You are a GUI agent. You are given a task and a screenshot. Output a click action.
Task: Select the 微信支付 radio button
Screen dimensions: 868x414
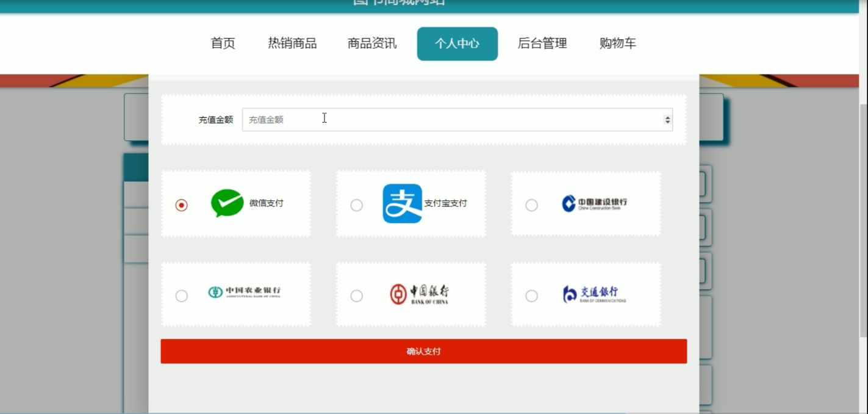click(x=181, y=205)
